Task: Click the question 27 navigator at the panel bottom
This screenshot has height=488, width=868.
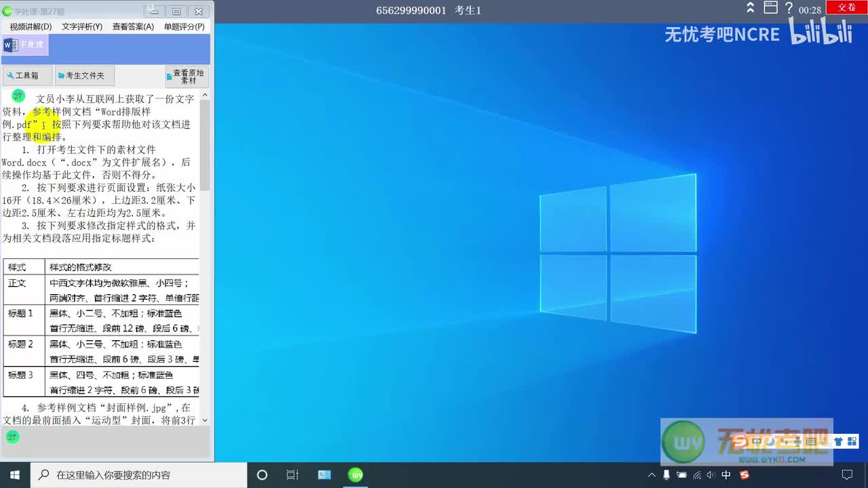Action: point(12,437)
